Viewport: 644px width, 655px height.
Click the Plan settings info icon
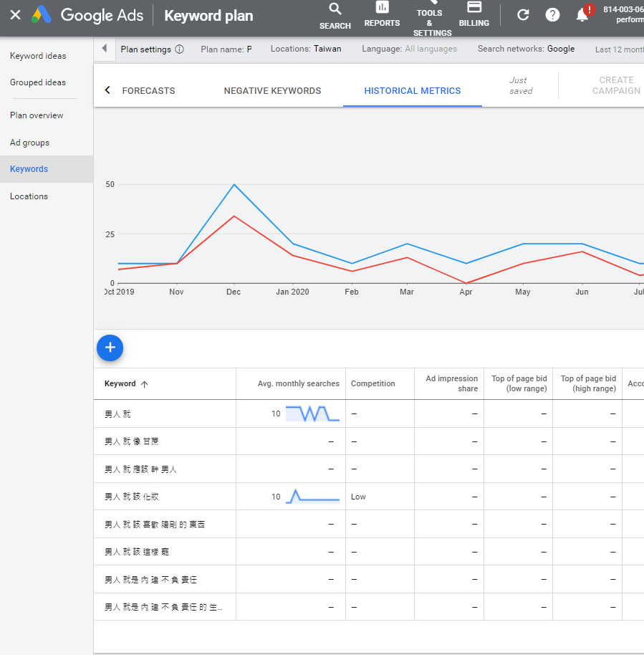click(179, 49)
